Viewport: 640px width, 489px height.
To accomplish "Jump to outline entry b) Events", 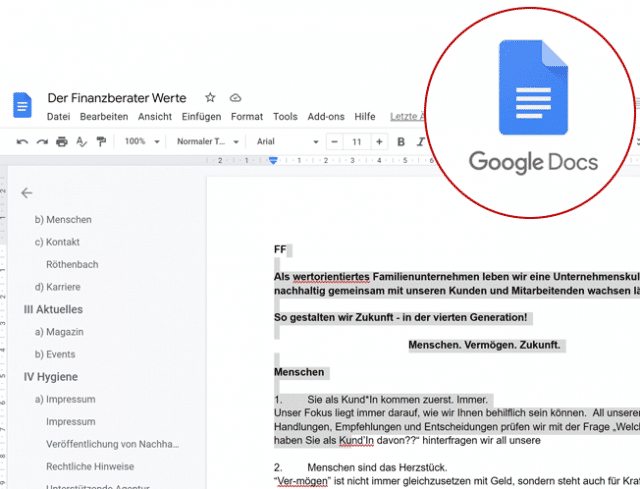I will point(55,354).
